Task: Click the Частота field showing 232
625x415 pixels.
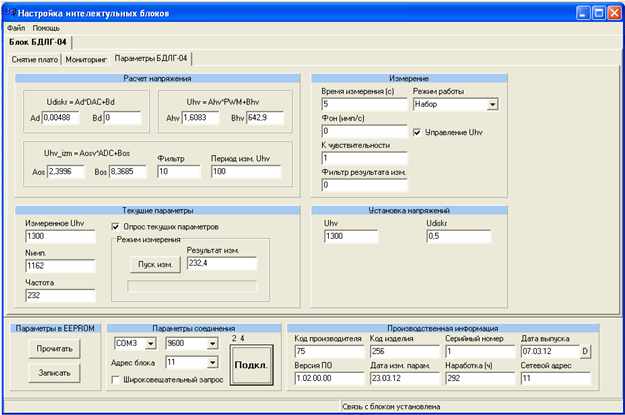Action: pyautogui.click(x=61, y=295)
